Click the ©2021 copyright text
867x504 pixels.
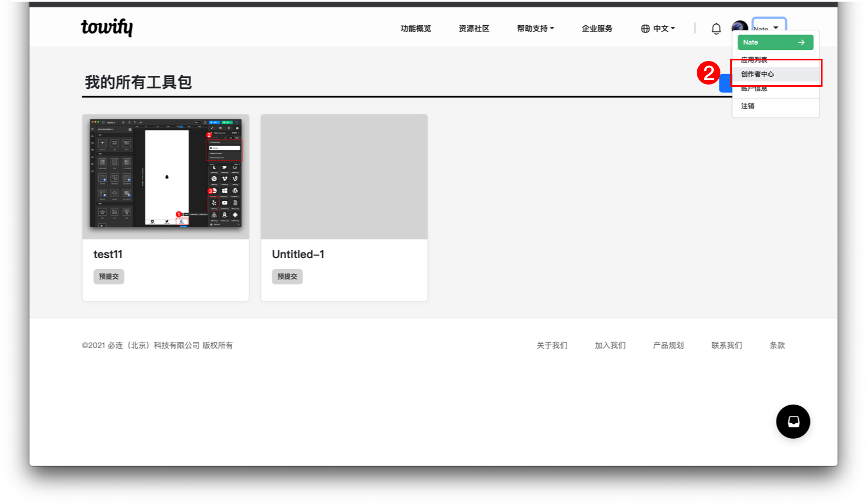click(158, 345)
